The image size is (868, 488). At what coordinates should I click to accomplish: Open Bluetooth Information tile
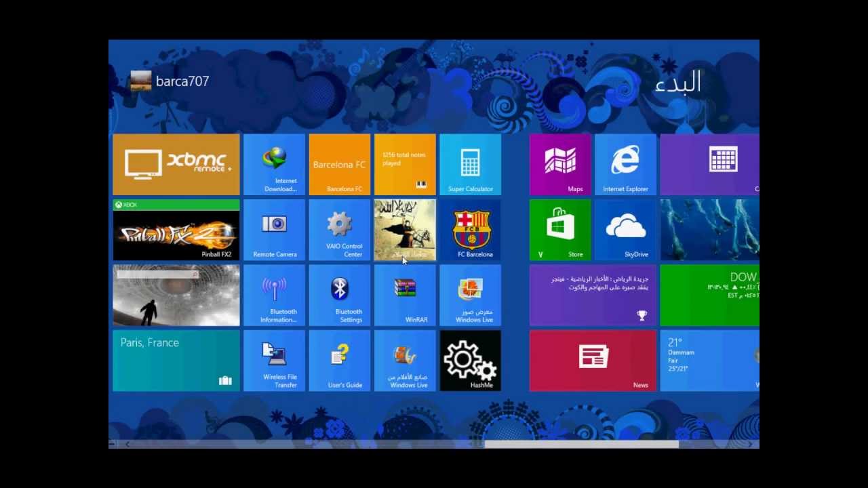[x=275, y=296]
